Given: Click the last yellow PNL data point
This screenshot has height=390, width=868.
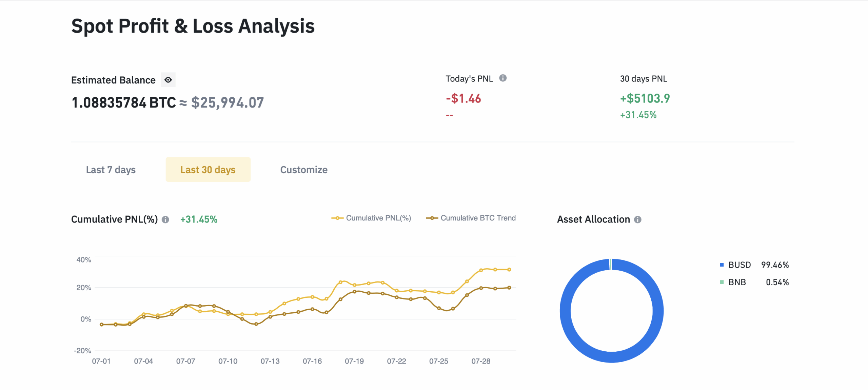Looking at the screenshot, I should [x=509, y=270].
